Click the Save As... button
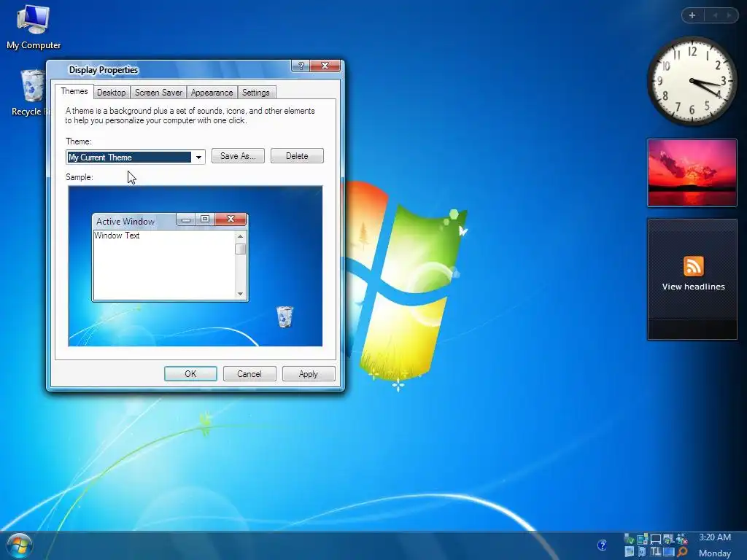The height and width of the screenshot is (560, 747). coord(239,156)
